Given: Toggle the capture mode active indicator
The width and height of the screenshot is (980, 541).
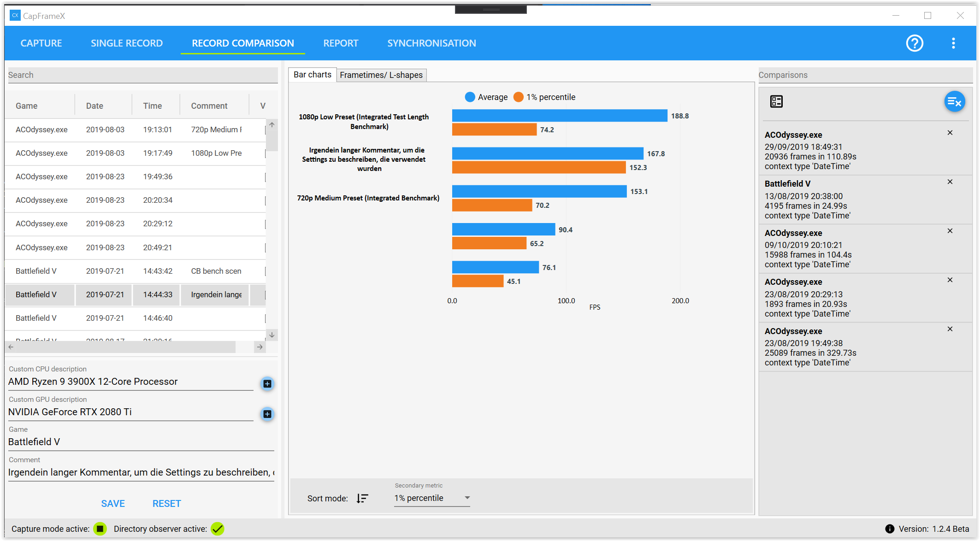Looking at the screenshot, I should click(x=100, y=529).
